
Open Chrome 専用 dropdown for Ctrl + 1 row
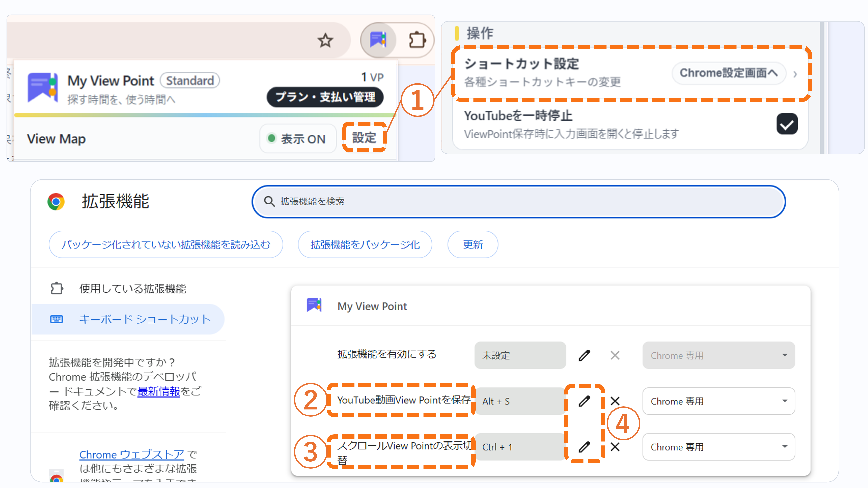click(719, 447)
